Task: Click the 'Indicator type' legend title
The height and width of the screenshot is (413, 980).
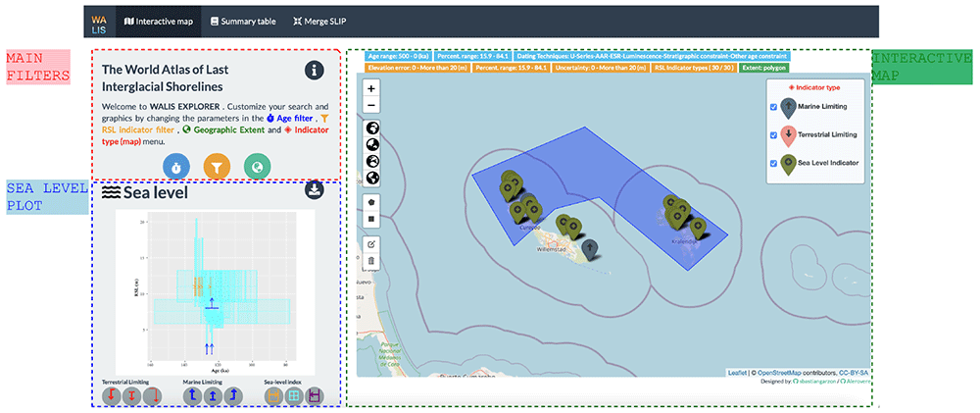Action: [x=815, y=88]
